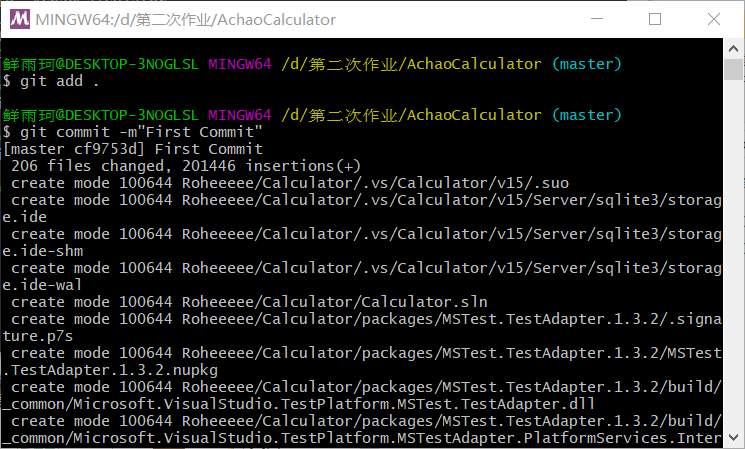The image size is (745, 449).
Task: Click the Calculator.sln create mode line
Action: (249, 302)
